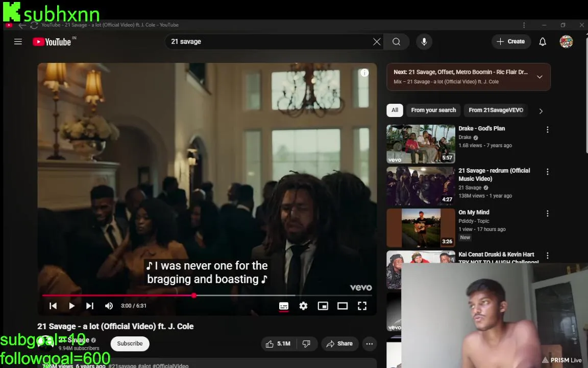Open more actions ellipsis under video
This screenshot has width=588, height=368.
[370, 343]
